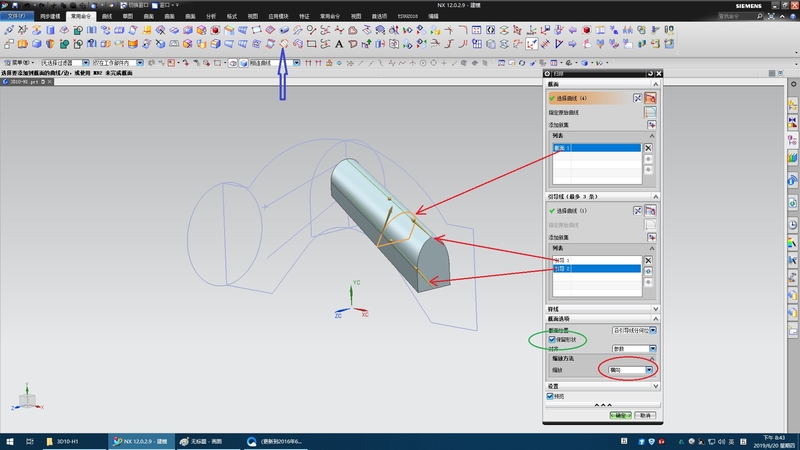This screenshot has height=450, width=800.
Task: Toggle the 预览 preview checkbox
Action: tap(551, 395)
